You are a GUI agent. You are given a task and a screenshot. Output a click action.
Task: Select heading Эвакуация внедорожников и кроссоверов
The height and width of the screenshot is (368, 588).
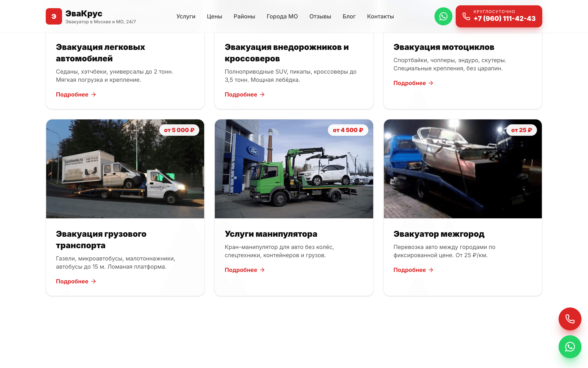(x=286, y=53)
